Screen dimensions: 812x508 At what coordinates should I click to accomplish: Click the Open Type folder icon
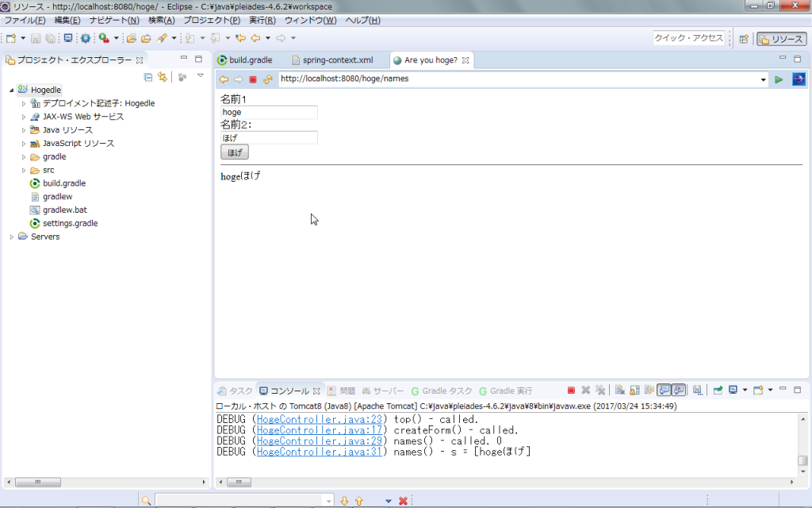[132, 38]
